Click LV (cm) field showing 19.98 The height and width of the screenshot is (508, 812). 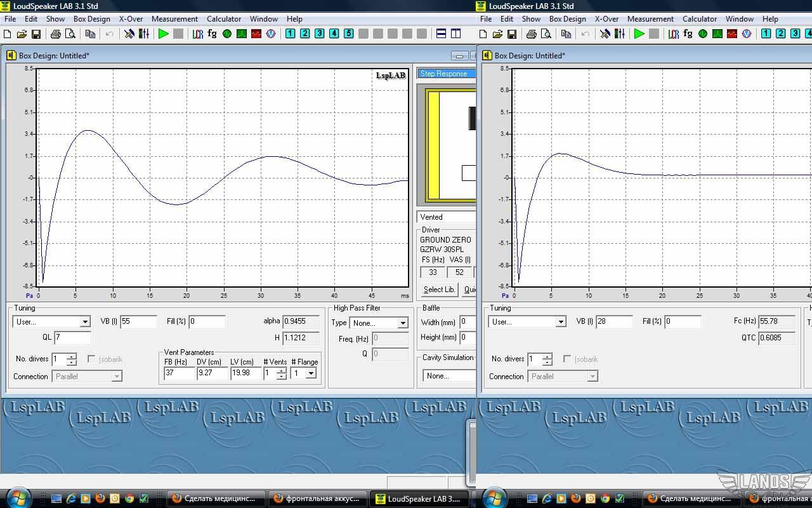coord(246,373)
